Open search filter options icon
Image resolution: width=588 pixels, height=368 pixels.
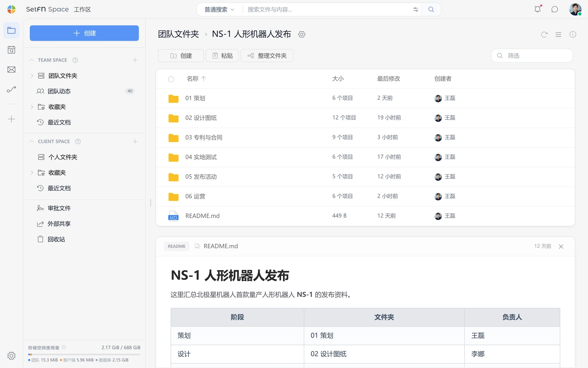pyautogui.click(x=416, y=10)
